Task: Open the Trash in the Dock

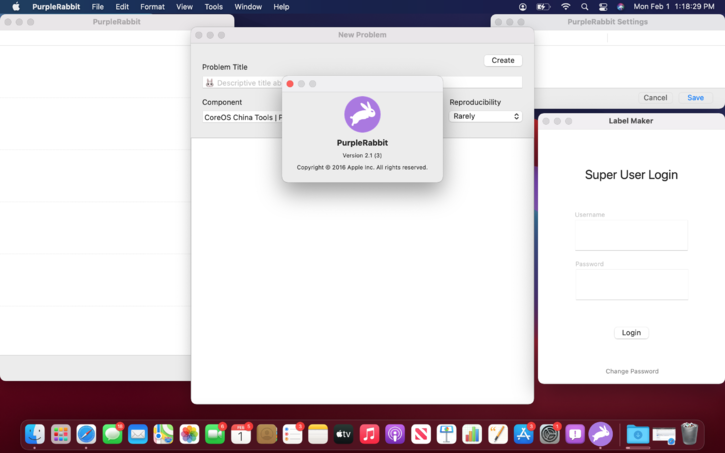Action: pyautogui.click(x=689, y=434)
